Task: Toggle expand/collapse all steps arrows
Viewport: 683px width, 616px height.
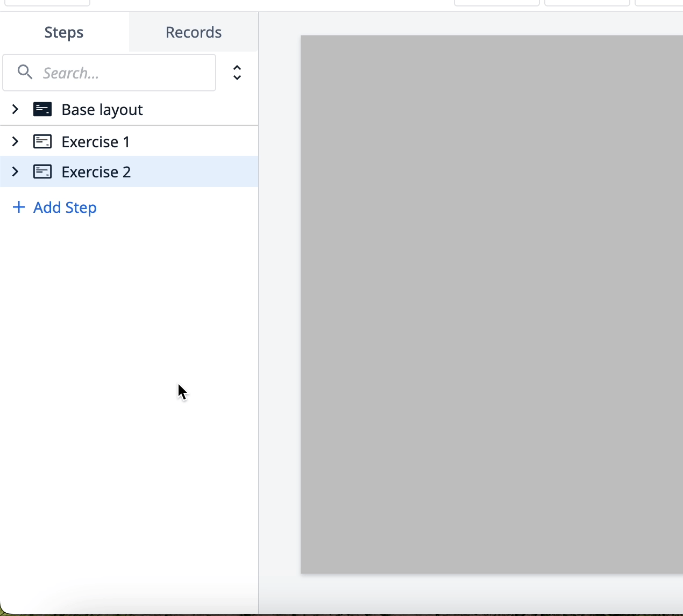Action: click(x=237, y=73)
